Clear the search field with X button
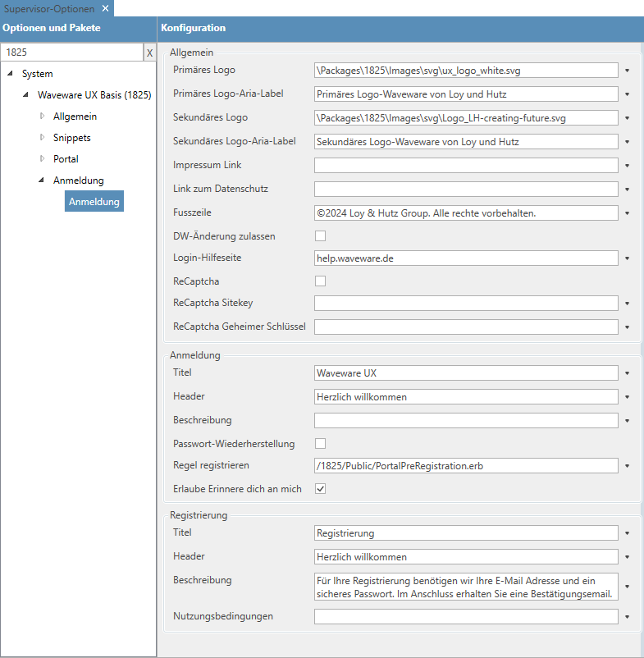The width and height of the screenshot is (644, 658). tap(149, 53)
